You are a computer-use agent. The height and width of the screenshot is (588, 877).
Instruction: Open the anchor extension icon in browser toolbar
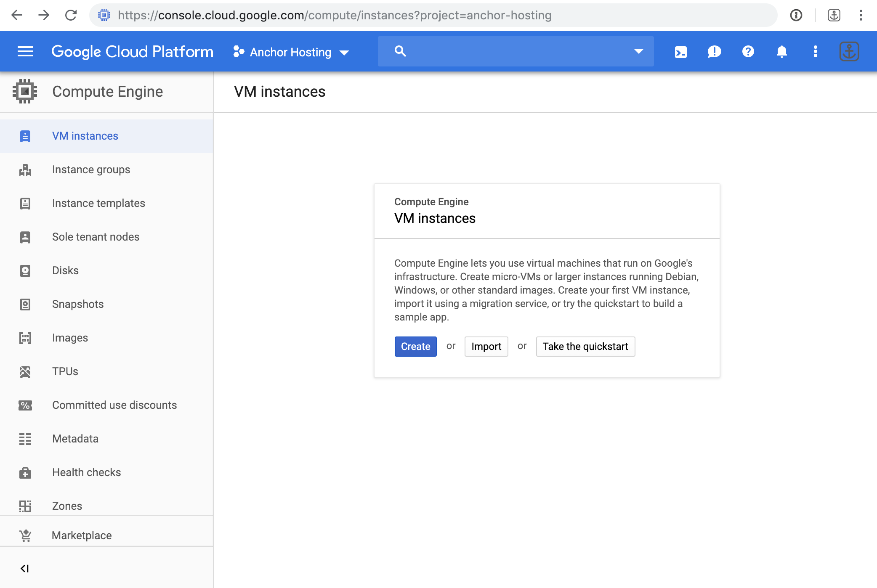834,16
